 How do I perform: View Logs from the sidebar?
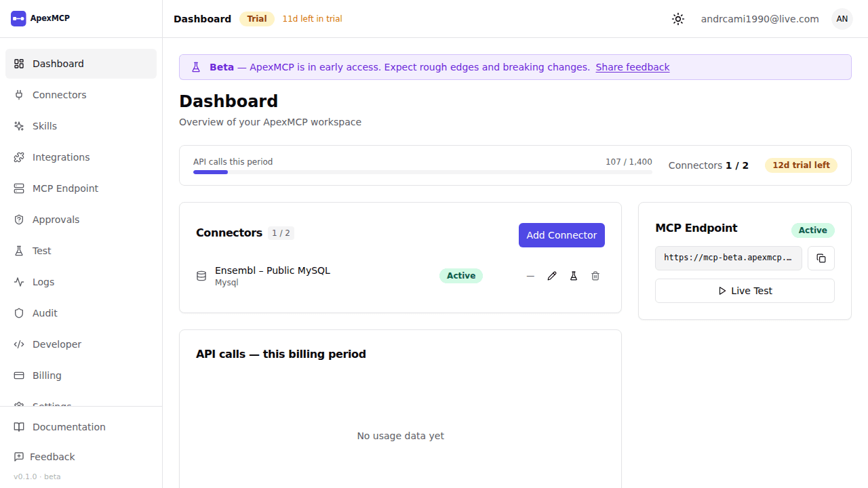coord(81,282)
